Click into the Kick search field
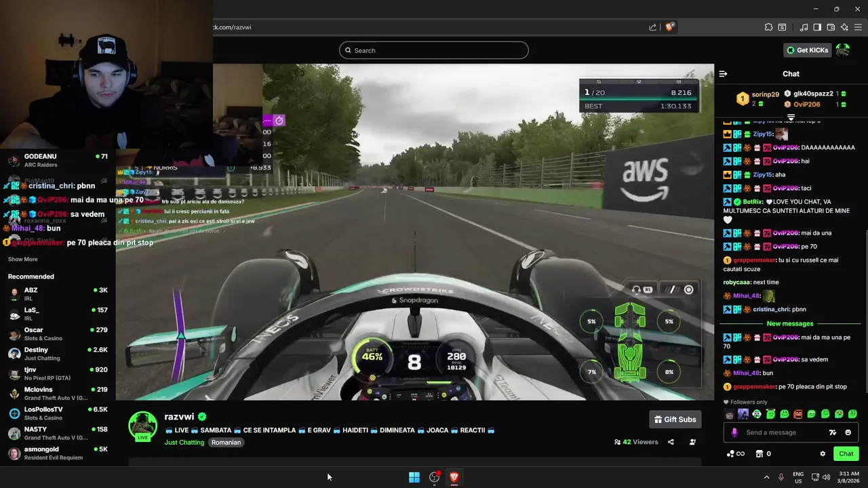The width and height of the screenshot is (868, 488). (x=433, y=50)
